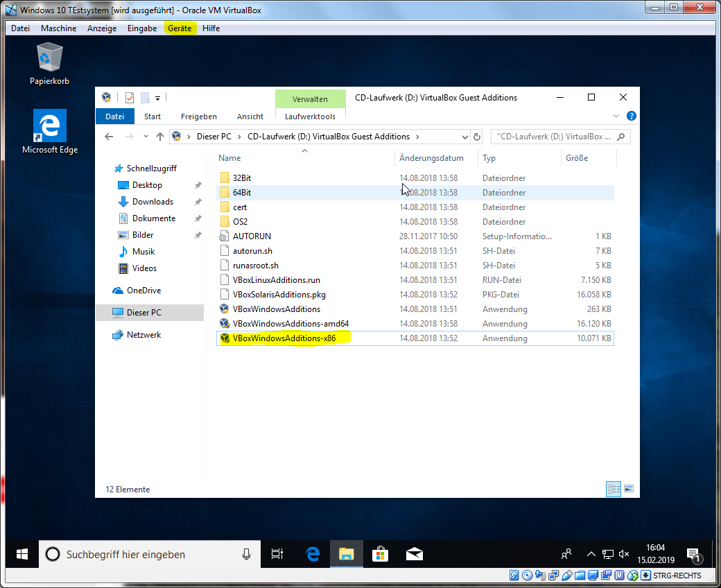Open Microsoft Store from the taskbar
721x588 pixels.
click(x=380, y=554)
